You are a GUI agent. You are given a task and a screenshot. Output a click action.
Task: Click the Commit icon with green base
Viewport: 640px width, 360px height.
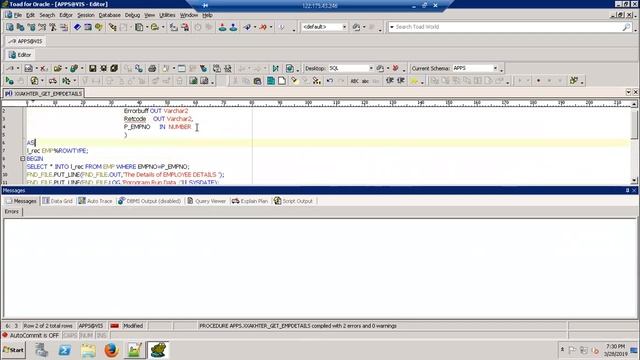tap(222, 27)
